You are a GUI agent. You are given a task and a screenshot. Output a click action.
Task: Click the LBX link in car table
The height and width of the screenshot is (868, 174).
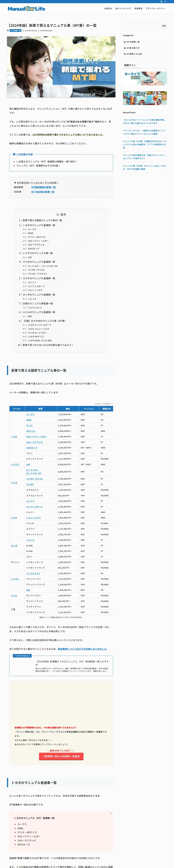click(x=28, y=465)
